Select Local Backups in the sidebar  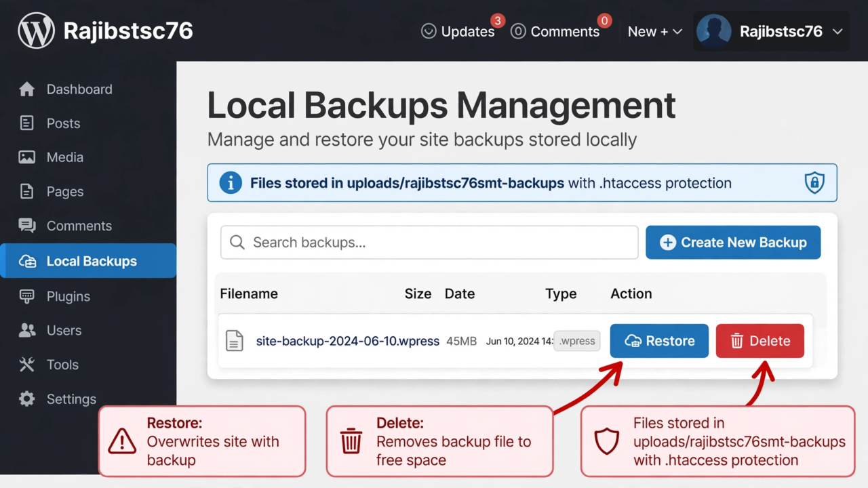(x=88, y=261)
